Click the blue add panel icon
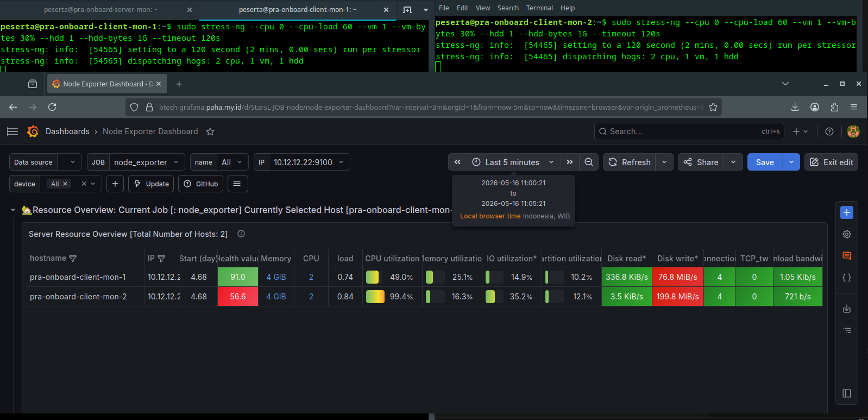This screenshot has width=868, height=420. (x=846, y=212)
